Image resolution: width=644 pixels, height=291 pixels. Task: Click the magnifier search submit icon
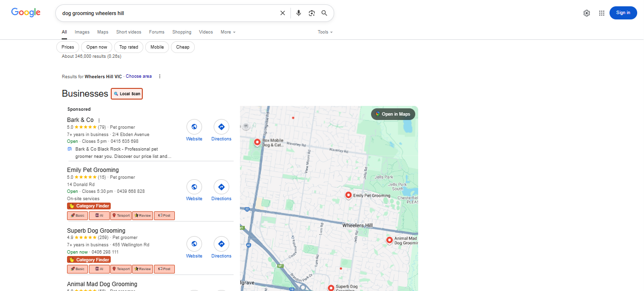point(324,13)
